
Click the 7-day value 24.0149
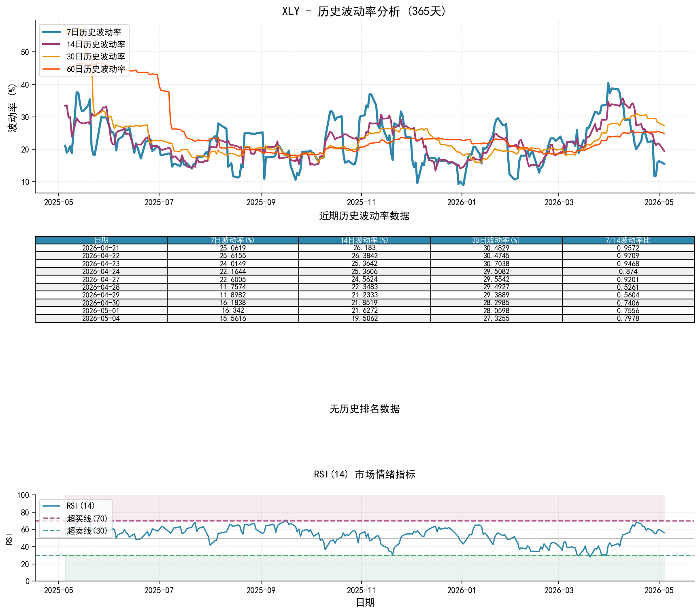coord(233,264)
